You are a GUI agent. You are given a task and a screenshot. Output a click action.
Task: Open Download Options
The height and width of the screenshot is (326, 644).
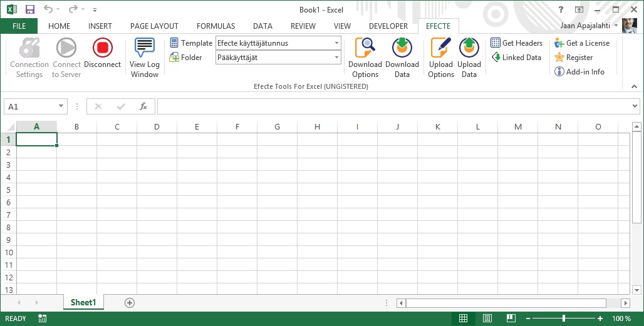coord(365,58)
